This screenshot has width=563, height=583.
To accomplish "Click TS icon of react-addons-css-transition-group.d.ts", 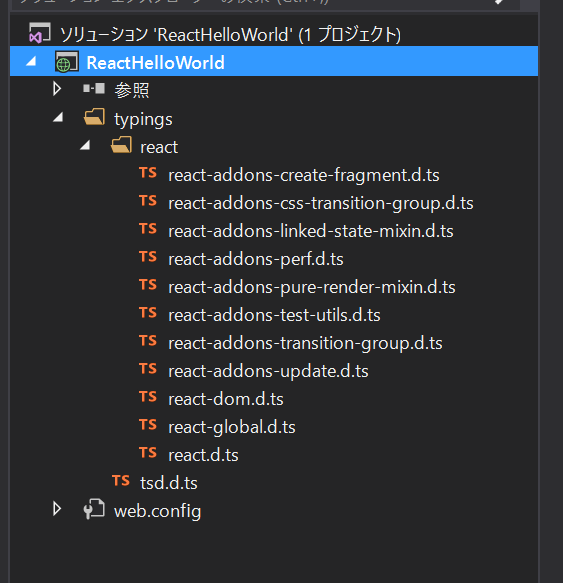I will 148,201.
